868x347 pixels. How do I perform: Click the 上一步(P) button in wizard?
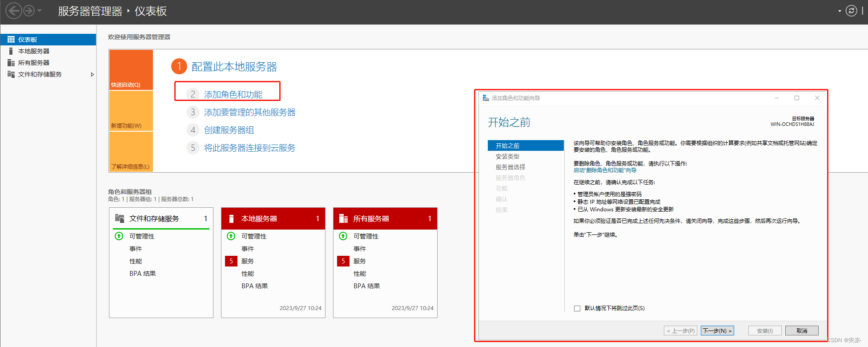[681, 331]
